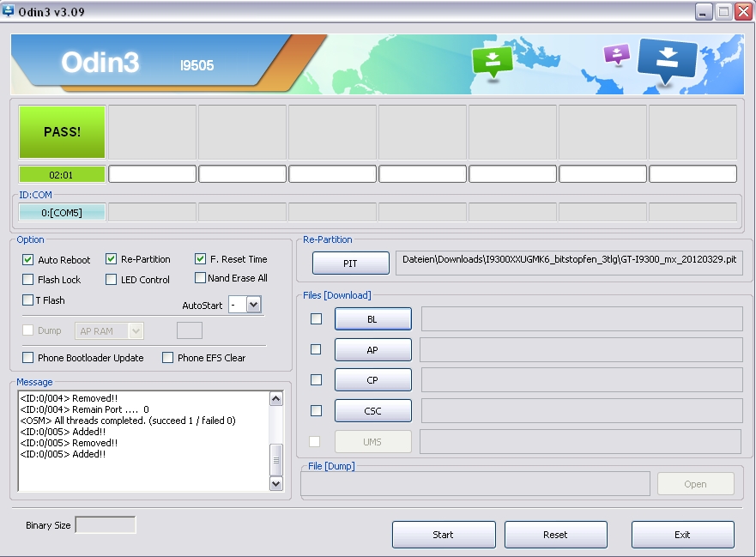The image size is (756, 557).
Task: Click the green download bubble in banner
Action: tap(493, 62)
